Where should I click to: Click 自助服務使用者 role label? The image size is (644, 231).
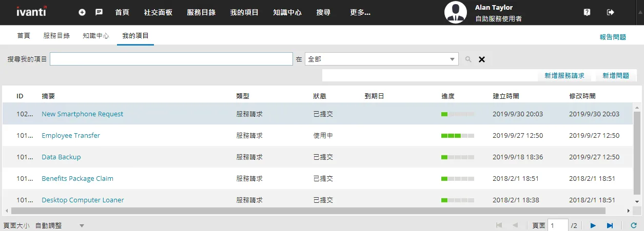[x=499, y=19]
